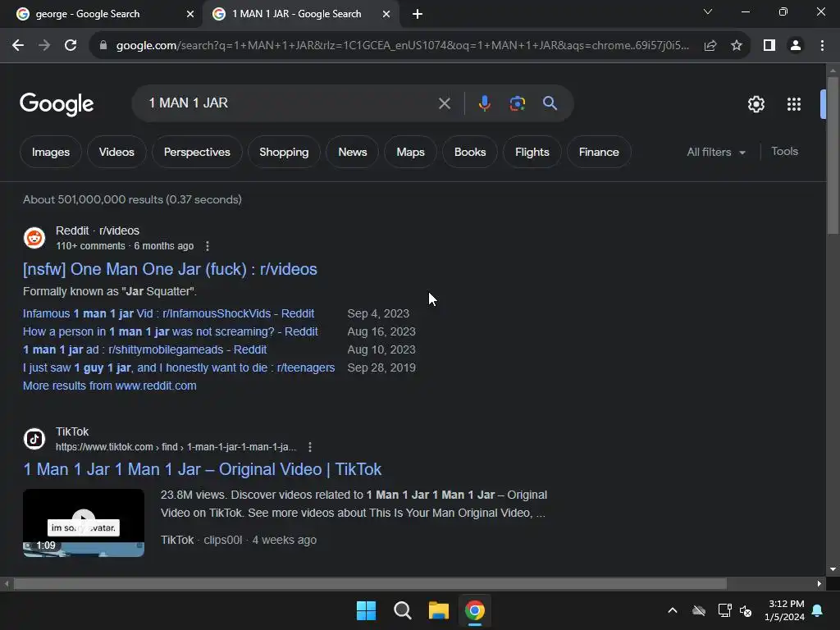Click the browser forward arrow
Image resolution: width=840 pixels, height=630 pixels.
tap(44, 46)
